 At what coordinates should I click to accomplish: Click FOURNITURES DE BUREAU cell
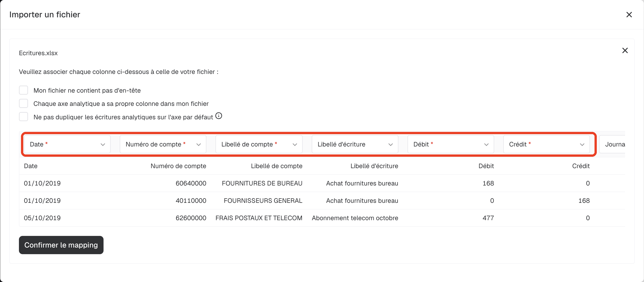262,183
